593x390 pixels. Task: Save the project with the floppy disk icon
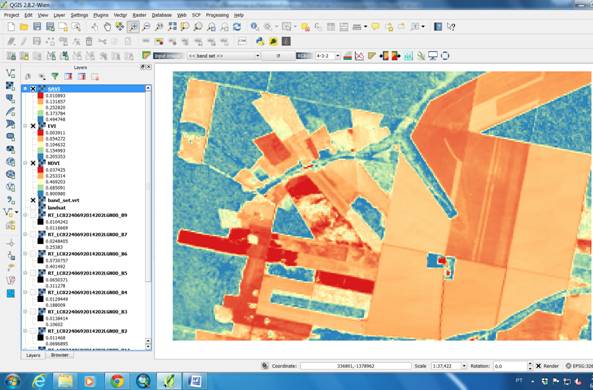[37, 27]
